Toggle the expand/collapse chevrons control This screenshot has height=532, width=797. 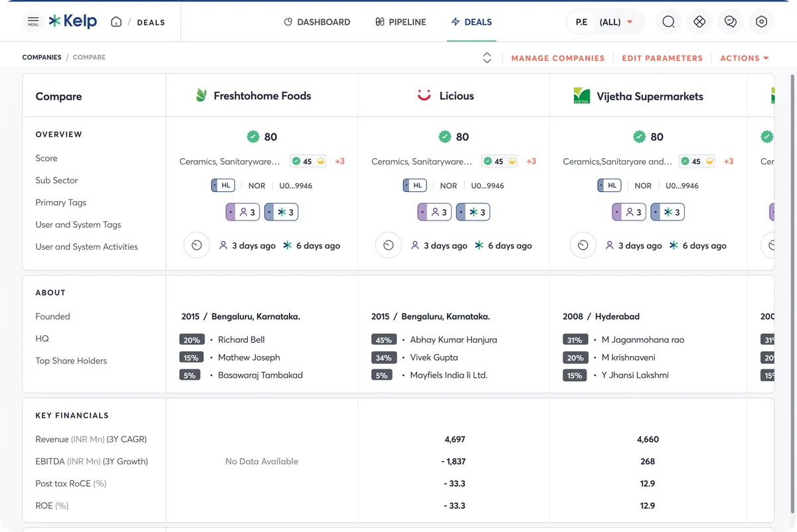pos(487,58)
